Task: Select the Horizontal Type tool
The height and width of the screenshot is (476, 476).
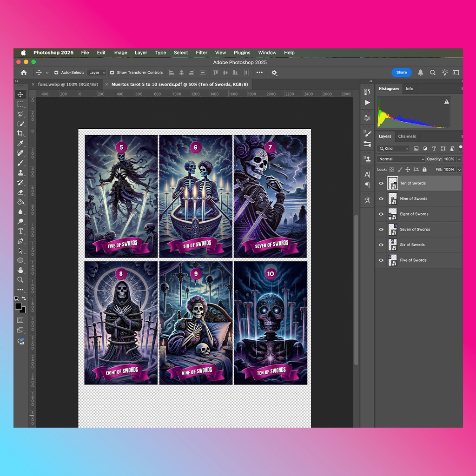Action: 20,231
